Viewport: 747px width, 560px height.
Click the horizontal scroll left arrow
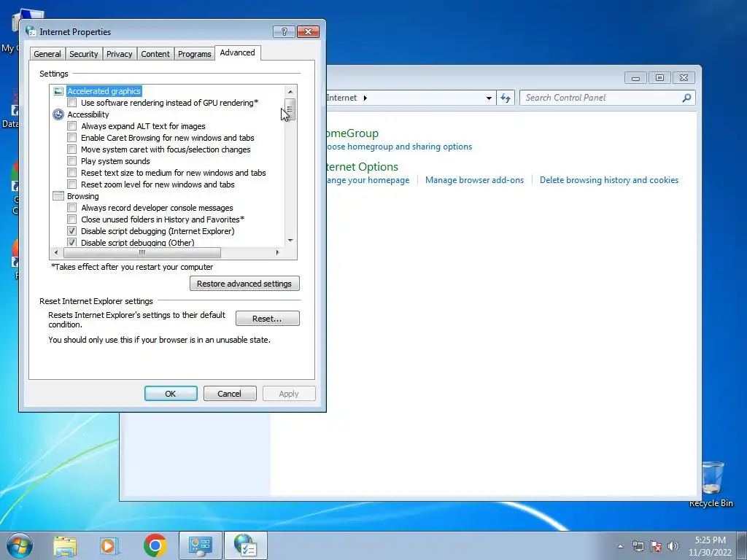(56, 252)
